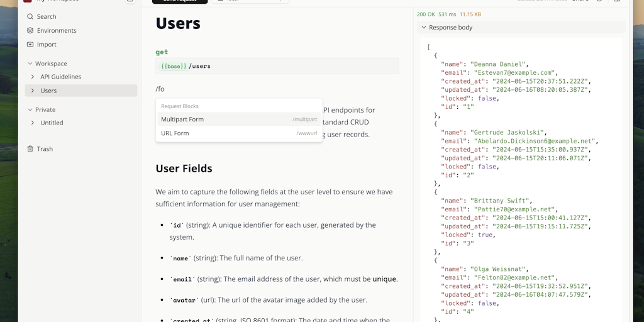Viewport: 644px width, 322px height.
Task: Open the Untitled private page
Action: pyautogui.click(x=52, y=123)
